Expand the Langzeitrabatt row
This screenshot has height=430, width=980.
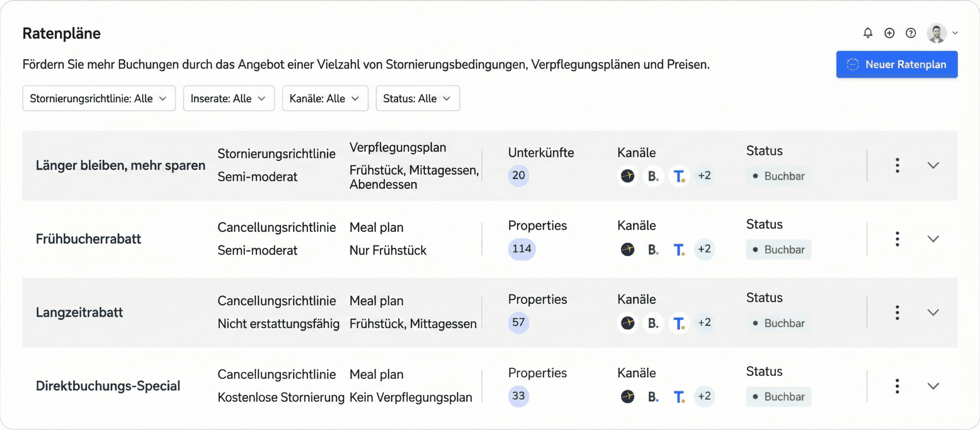(x=933, y=312)
